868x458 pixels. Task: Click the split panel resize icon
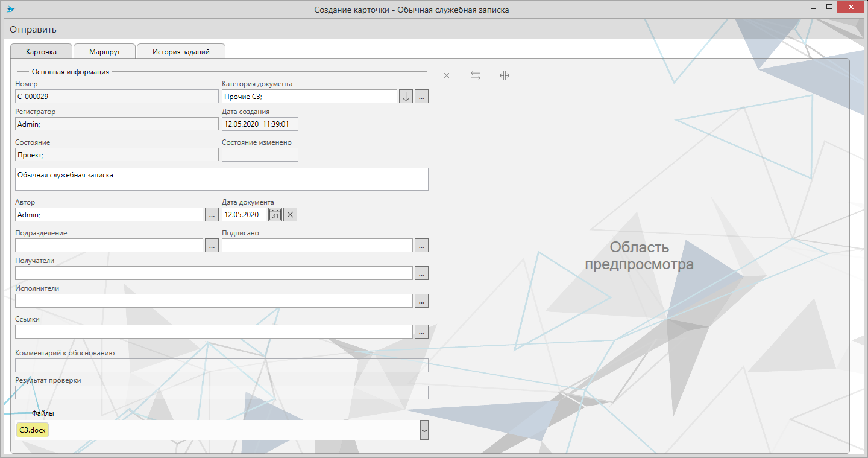click(505, 75)
